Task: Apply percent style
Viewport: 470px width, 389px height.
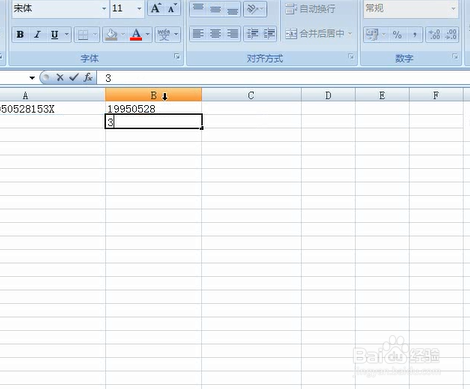Action: tap(397, 34)
